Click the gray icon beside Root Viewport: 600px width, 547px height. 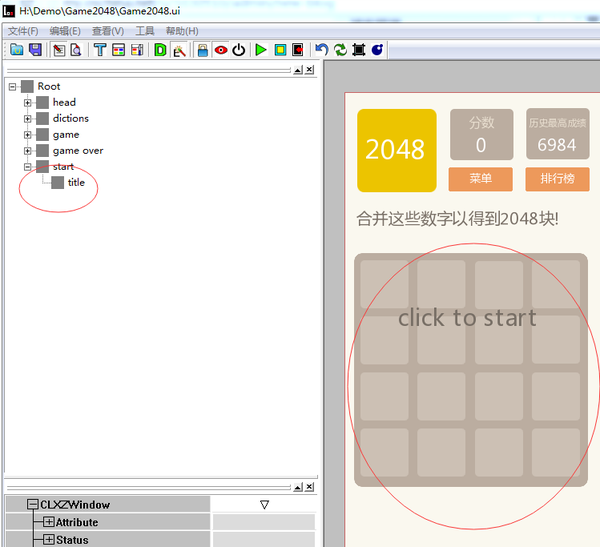tap(27, 87)
